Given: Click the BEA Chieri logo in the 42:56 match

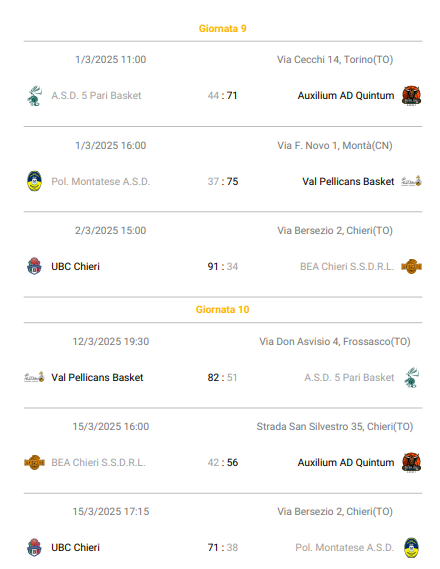Looking at the screenshot, I should coord(34,462).
